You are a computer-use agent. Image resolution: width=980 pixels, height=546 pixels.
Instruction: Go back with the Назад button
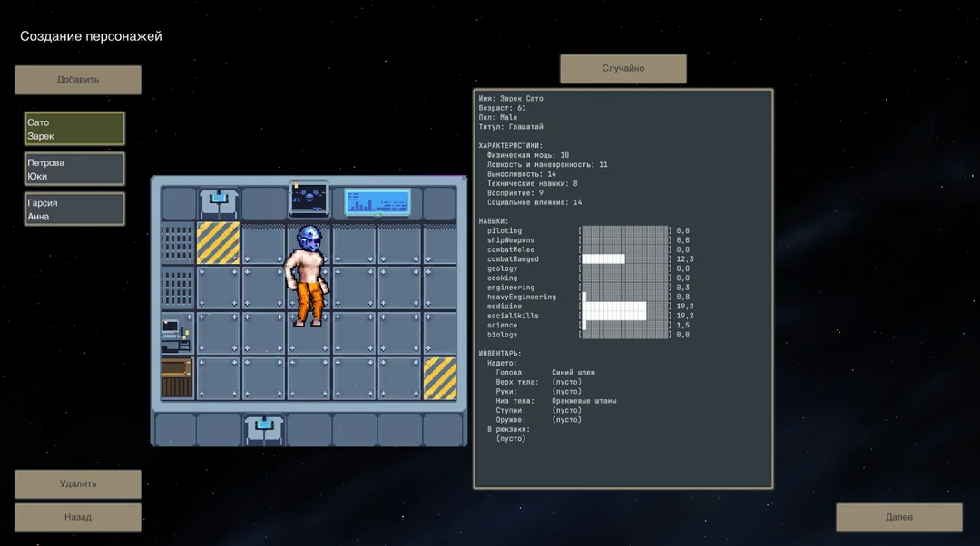[x=78, y=517]
